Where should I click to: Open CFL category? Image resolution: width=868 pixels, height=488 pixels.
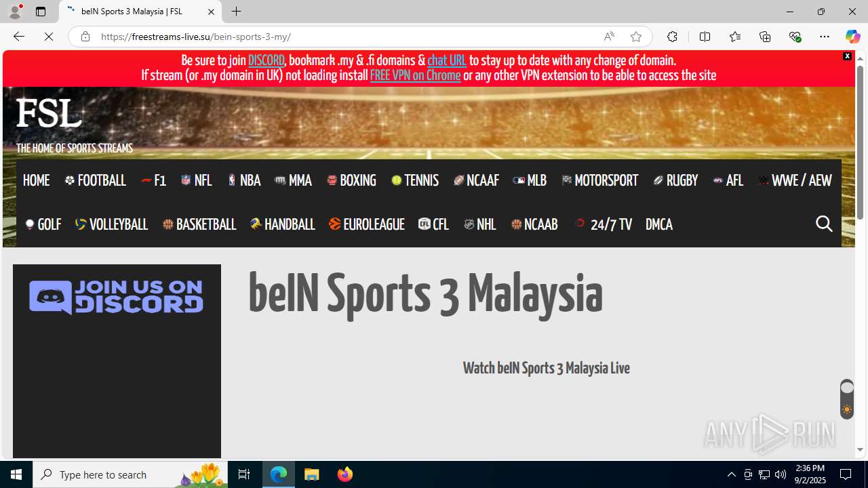click(434, 224)
